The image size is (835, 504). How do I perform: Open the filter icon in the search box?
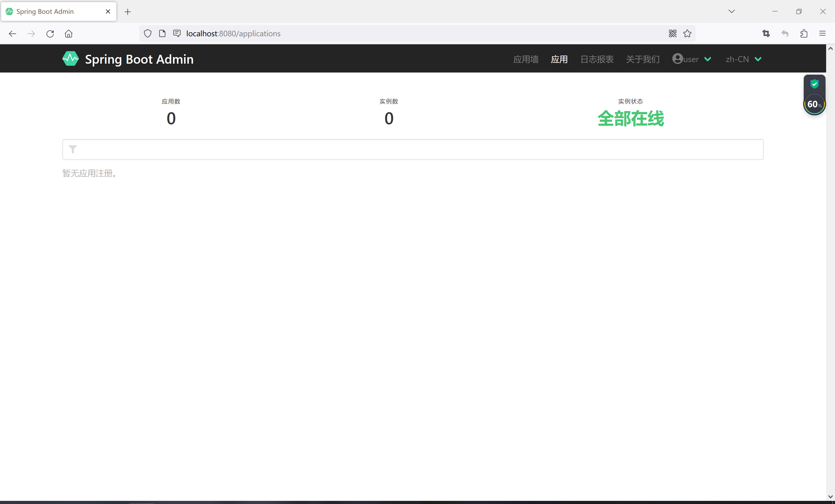point(72,149)
